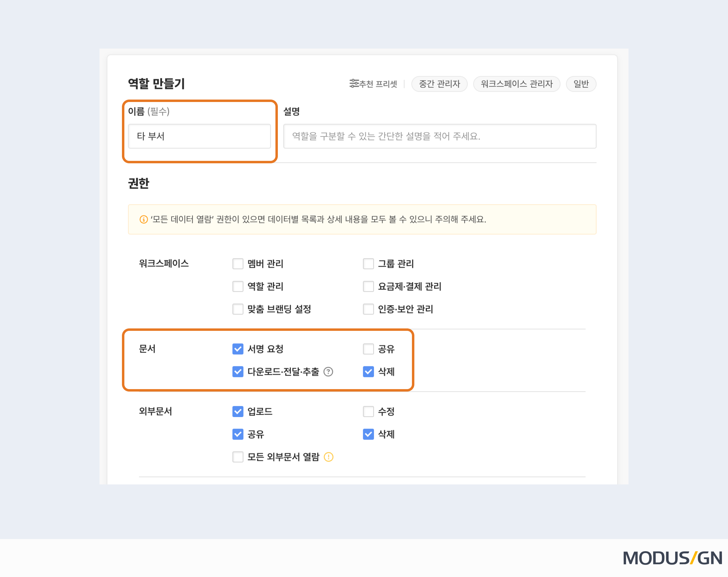
Task: Uncheck 서명 요청 under 문서
Action: pyautogui.click(x=238, y=349)
